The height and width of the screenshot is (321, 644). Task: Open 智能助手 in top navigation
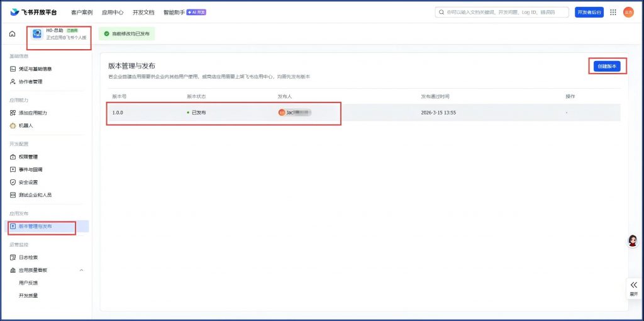174,12
